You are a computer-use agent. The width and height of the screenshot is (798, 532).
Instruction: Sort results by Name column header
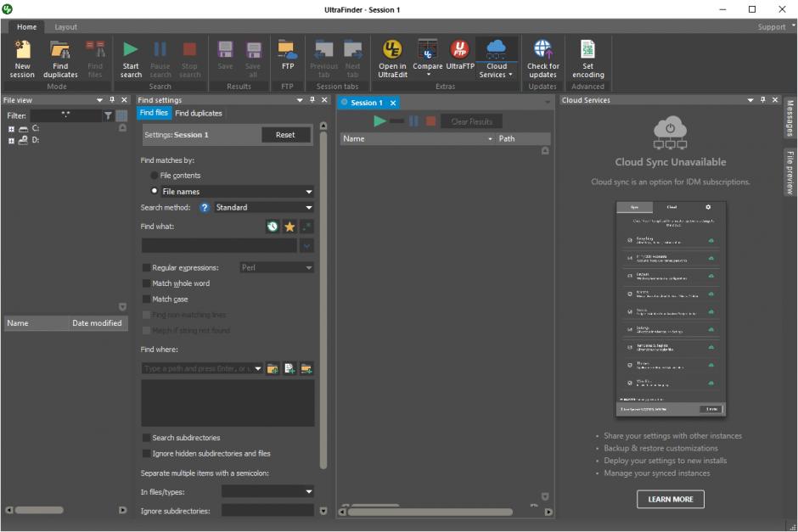pos(418,138)
